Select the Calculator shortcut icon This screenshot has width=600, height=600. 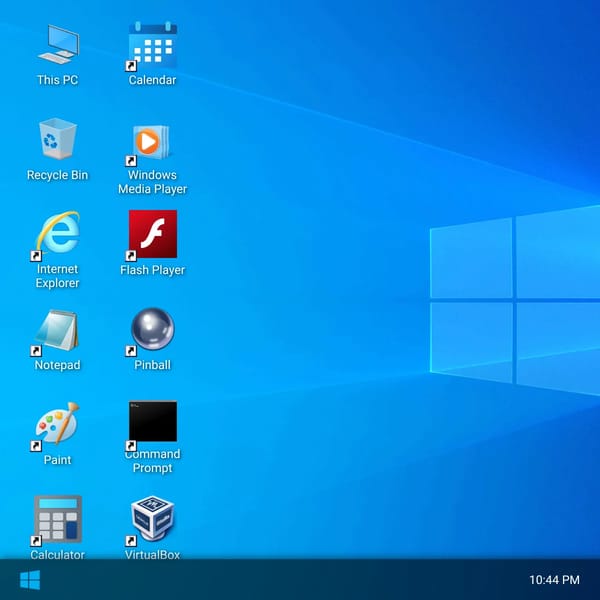(58, 519)
